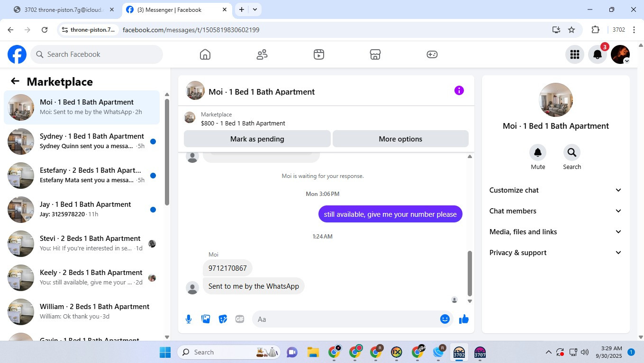644x363 pixels.
Task: Click the Search Facebook field
Action: click(97, 54)
